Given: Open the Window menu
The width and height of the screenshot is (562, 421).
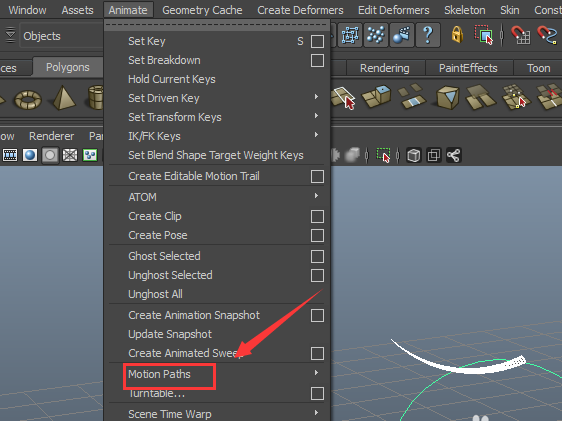Looking at the screenshot, I should pos(28,10).
